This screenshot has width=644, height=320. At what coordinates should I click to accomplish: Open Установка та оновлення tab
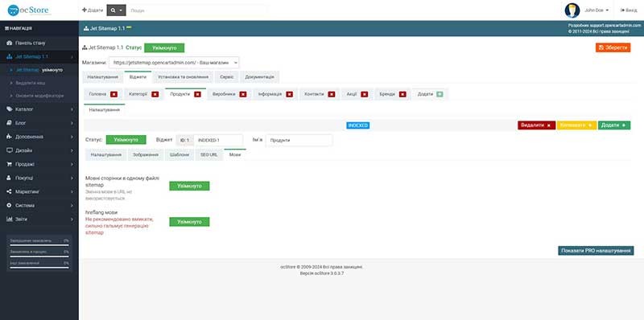tap(183, 77)
